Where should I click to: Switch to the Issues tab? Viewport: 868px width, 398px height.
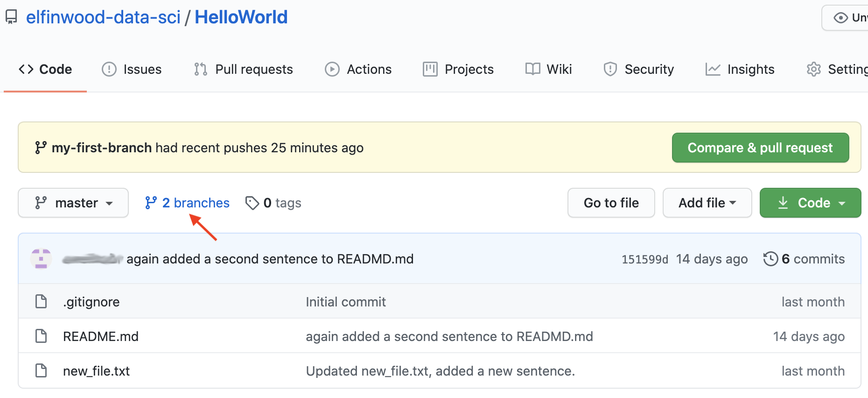[132, 69]
